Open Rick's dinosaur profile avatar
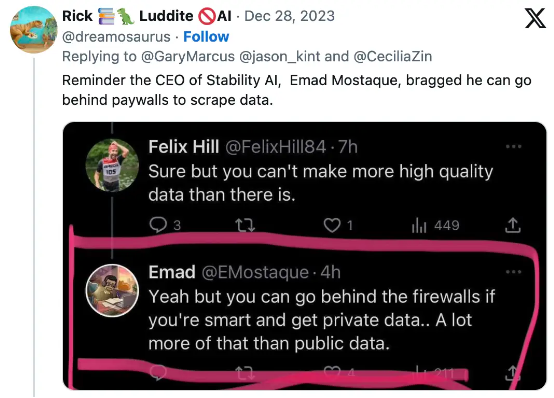The width and height of the screenshot is (554, 398). (x=34, y=30)
